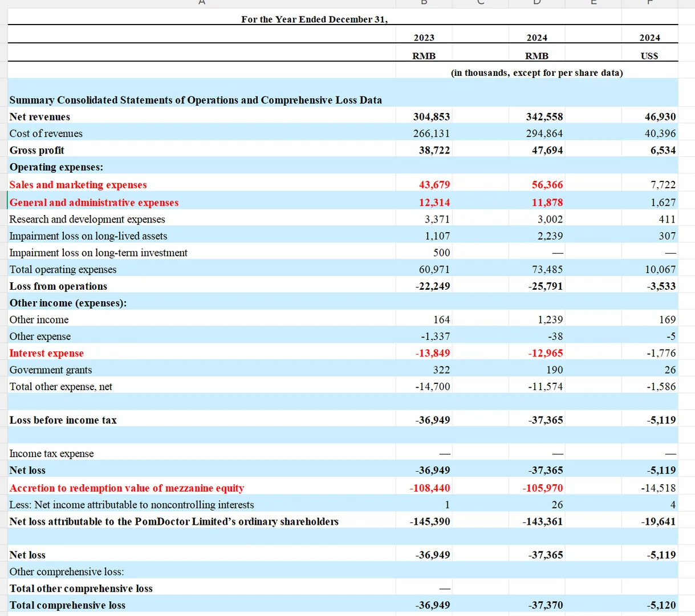Screen dimensions: 695x616
Task: Select 'Other income (expenses):' heading
Action: pos(68,303)
